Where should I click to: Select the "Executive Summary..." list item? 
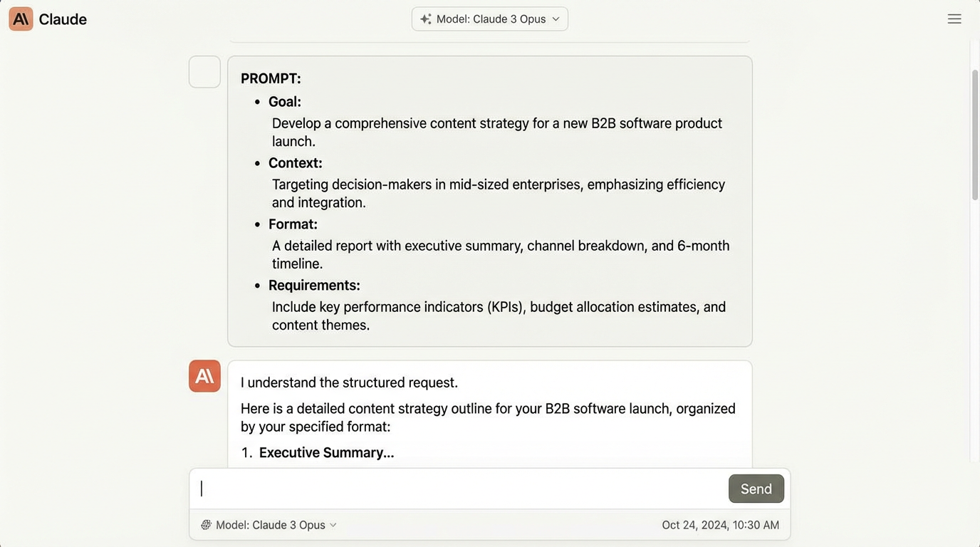point(326,452)
